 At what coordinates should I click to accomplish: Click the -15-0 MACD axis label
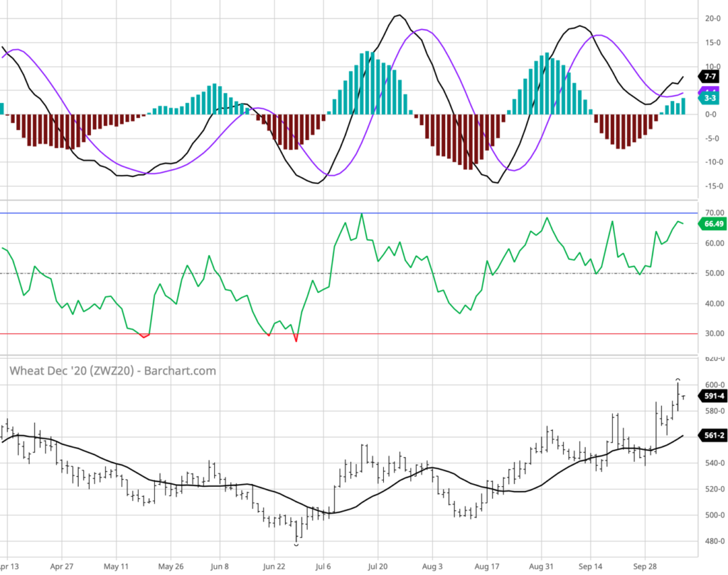click(711, 186)
